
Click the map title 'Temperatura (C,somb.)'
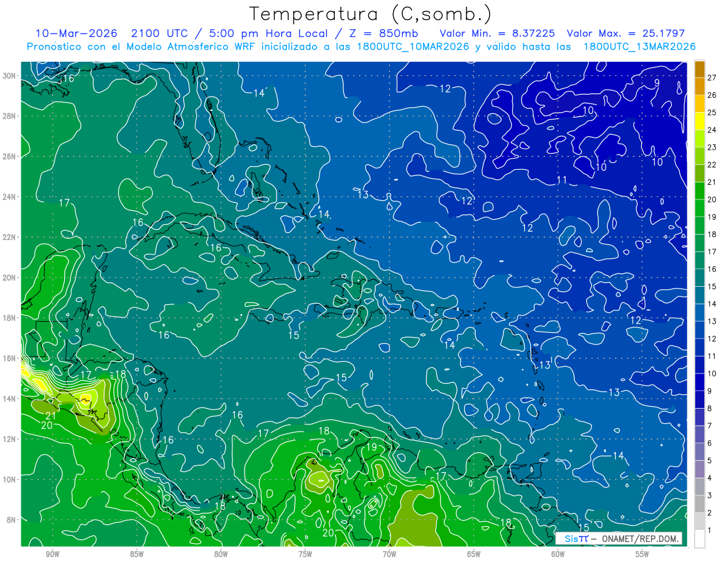click(371, 14)
